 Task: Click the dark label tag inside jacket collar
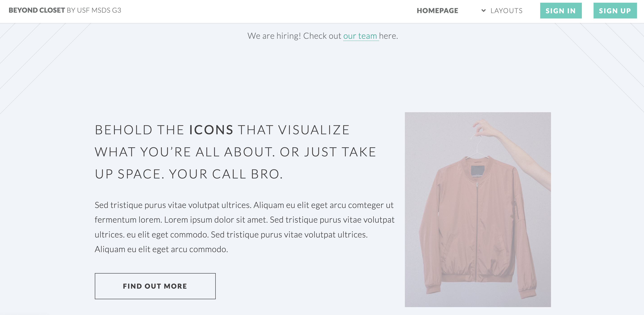(x=478, y=171)
